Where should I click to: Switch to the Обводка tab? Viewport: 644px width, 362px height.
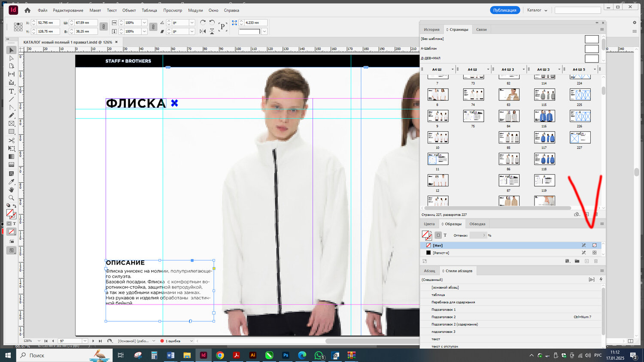tap(477, 224)
